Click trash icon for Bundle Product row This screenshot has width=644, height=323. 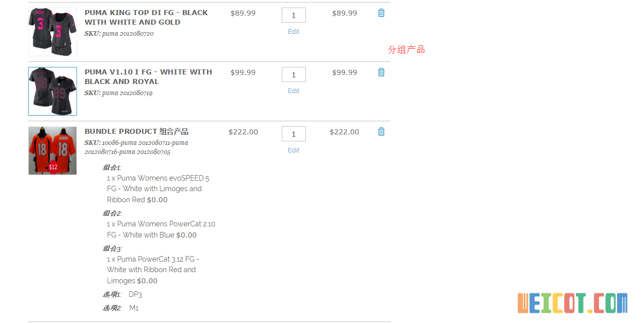click(381, 132)
